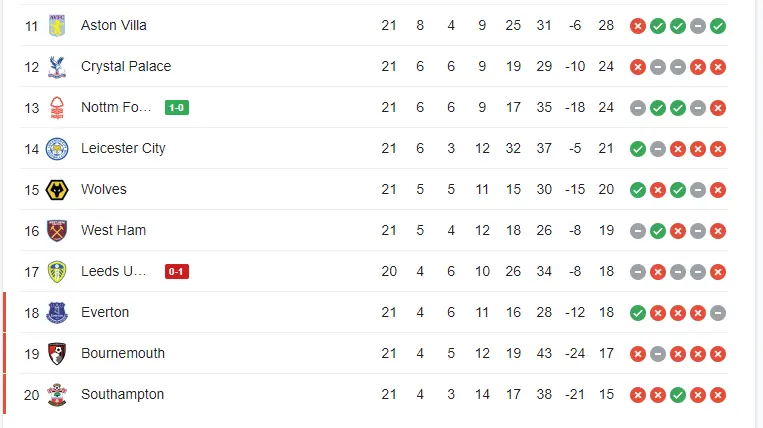
Task: Click the Aston Villa club crest
Action: (57, 25)
